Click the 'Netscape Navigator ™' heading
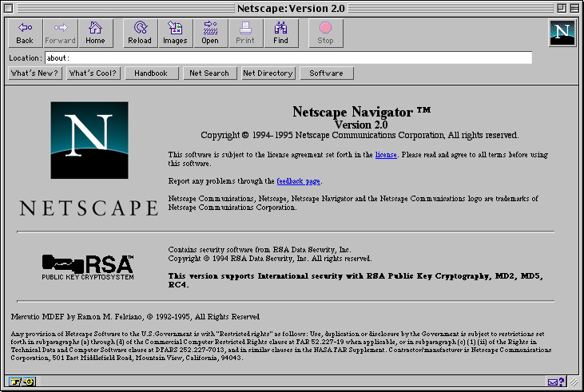The height and width of the screenshot is (392, 584). point(361,112)
